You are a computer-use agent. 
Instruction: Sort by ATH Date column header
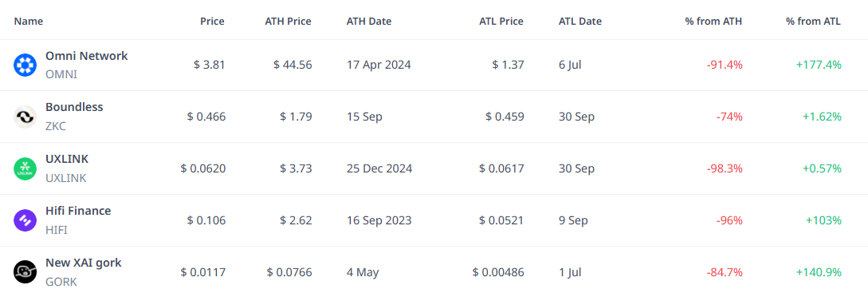point(369,22)
